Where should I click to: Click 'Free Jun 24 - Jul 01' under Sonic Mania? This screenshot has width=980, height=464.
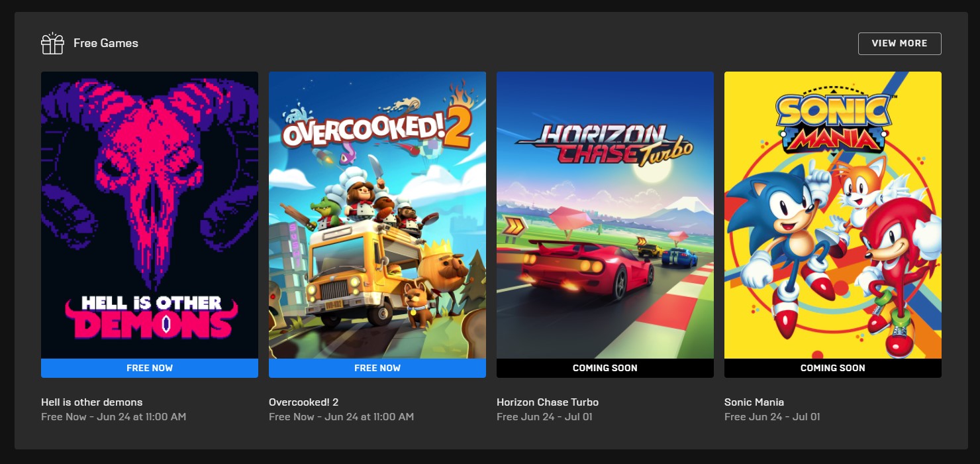(772, 417)
